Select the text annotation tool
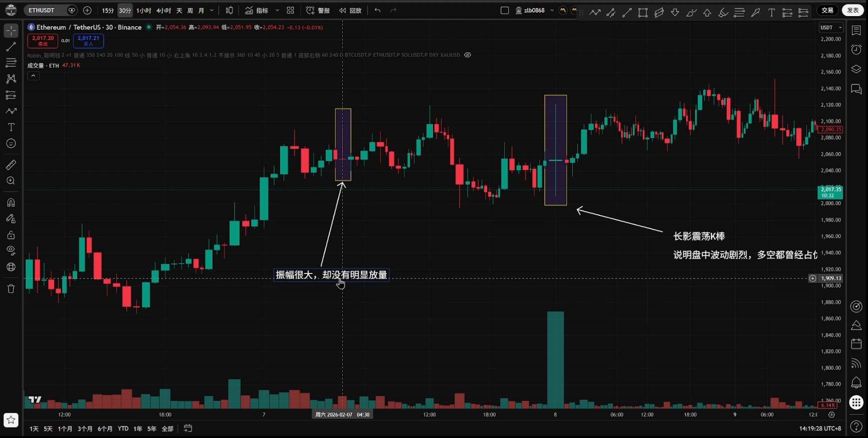868x438 pixels. 11,127
